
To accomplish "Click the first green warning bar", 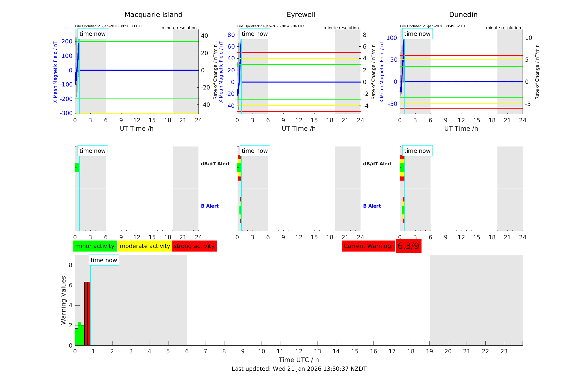I will tap(76, 337).
